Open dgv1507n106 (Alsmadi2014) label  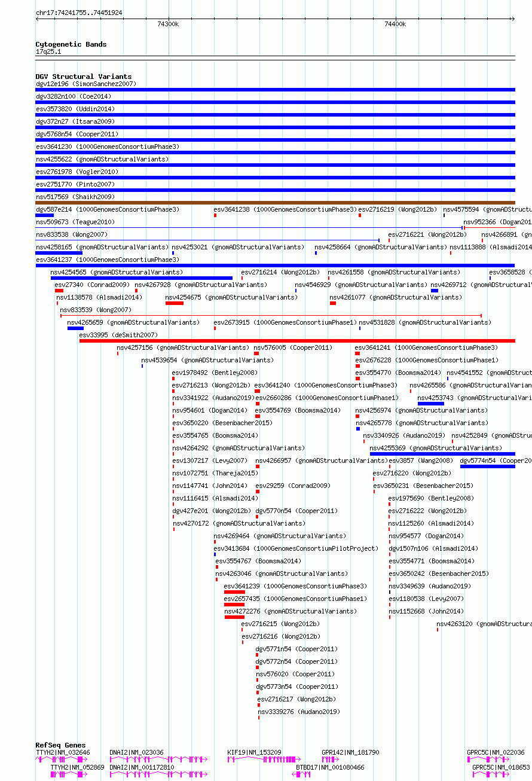point(433,548)
